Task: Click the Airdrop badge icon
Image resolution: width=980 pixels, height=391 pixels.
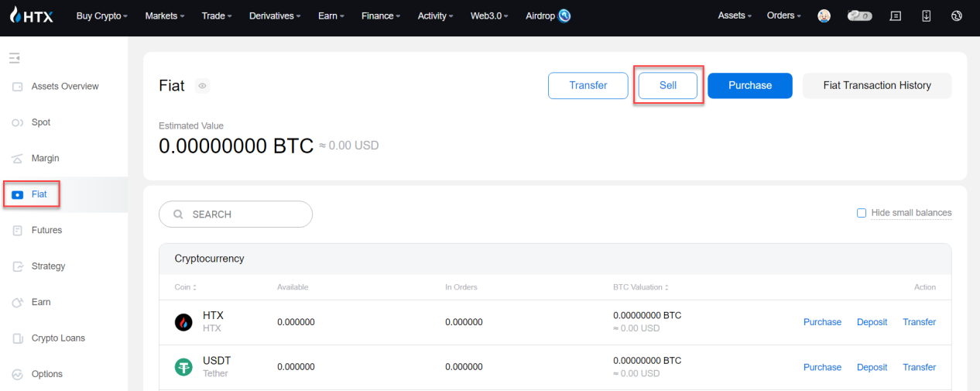Action: [564, 15]
